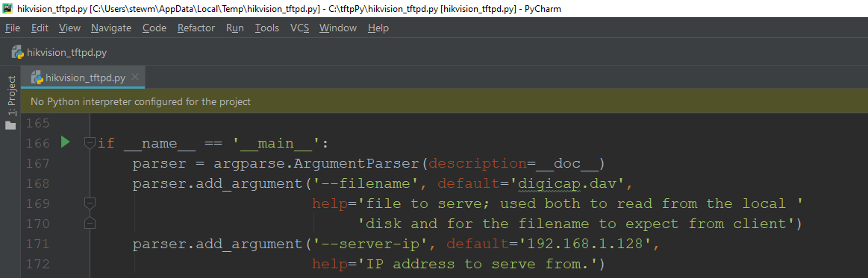Collapse fold marker at line 169
Image resolution: width=868 pixels, height=278 pixels.
[90, 203]
